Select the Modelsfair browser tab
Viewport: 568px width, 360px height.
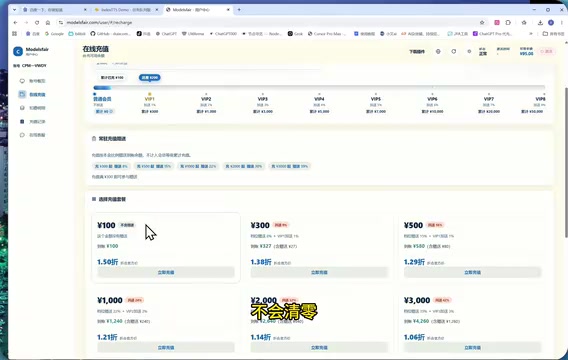[x=197, y=10]
